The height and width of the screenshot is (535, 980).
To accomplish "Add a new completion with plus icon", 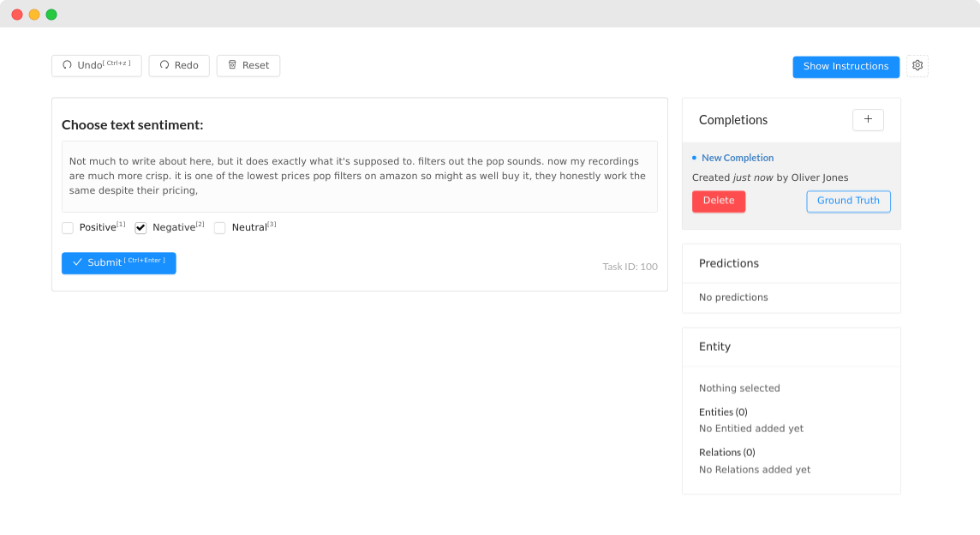I will click(x=868, y=120).
